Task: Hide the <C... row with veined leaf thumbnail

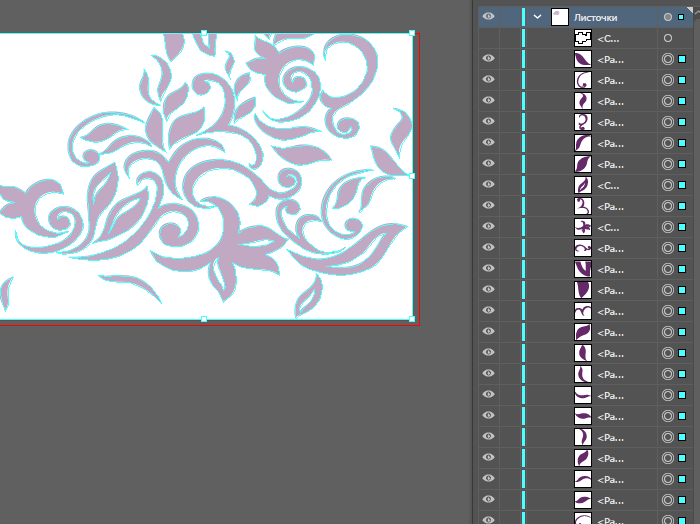Action: click(488, 184)
